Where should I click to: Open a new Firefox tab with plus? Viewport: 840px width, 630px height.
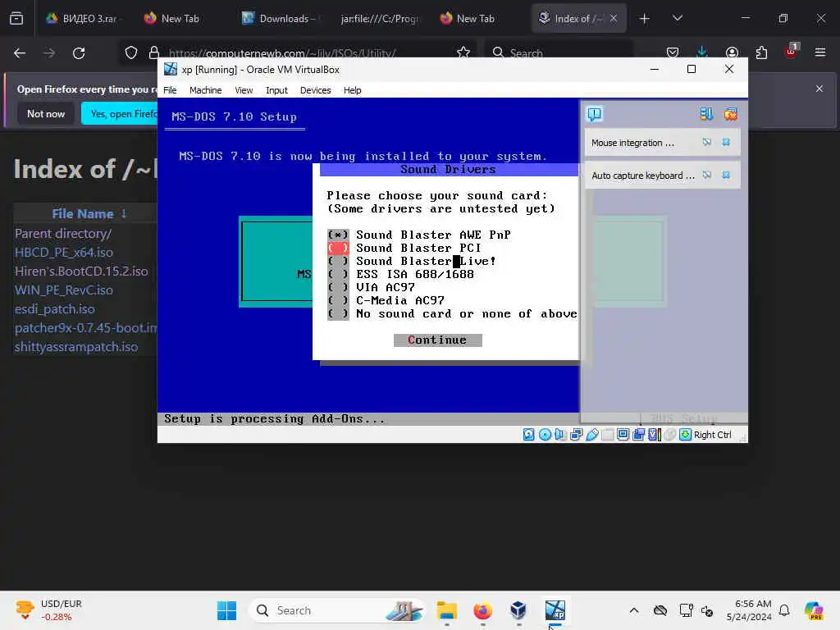(x=645, y=18)
